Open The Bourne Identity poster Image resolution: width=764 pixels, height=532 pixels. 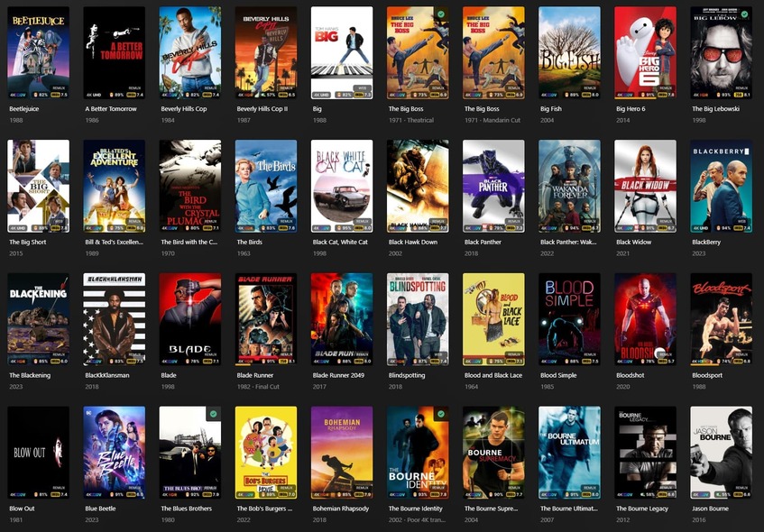tap(418, 453)
